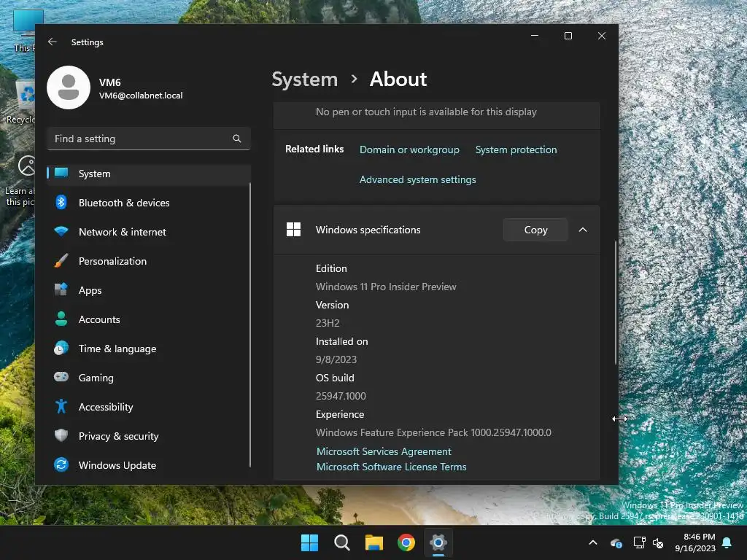Click the 23H2 version value
Viewport: 747px width, 560px height.
[328, 323]
